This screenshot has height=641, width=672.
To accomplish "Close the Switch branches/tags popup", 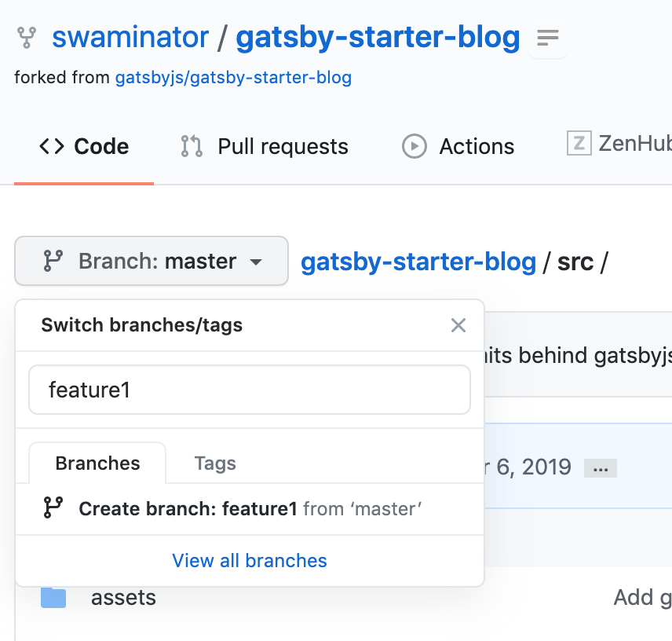I will [458, 325].
